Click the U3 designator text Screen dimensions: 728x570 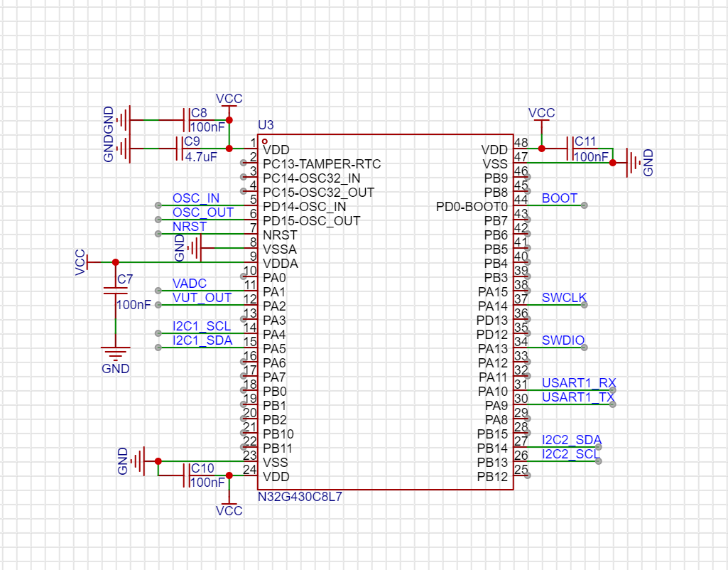266,127
